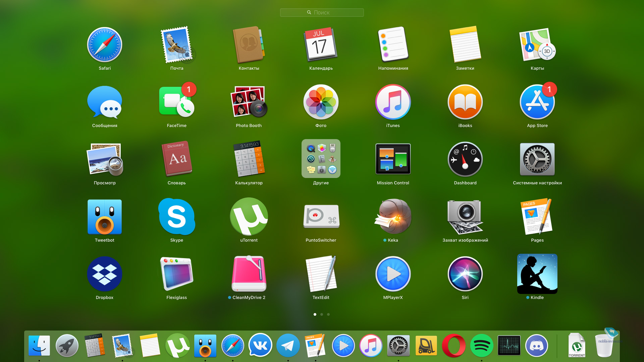
Task: Launch Калькулятор in Launchpad
Action: click(249, 159)
